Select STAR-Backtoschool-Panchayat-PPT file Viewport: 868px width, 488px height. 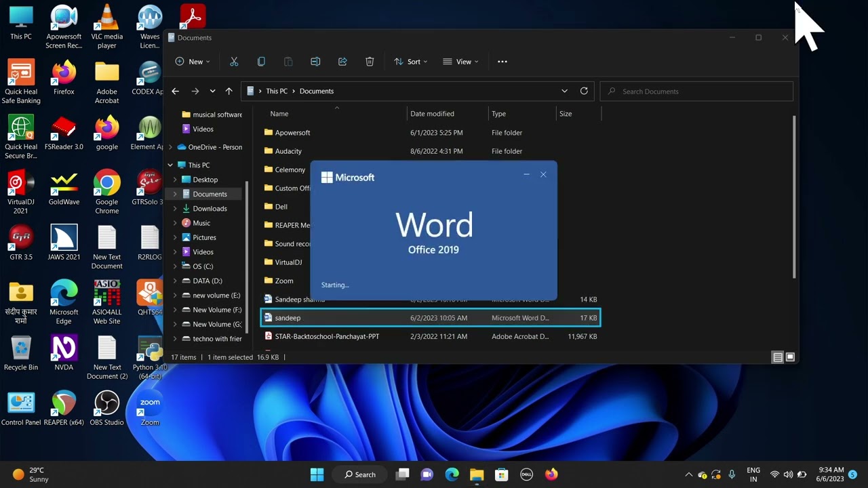pyautogui.click(x=431, y=336)
